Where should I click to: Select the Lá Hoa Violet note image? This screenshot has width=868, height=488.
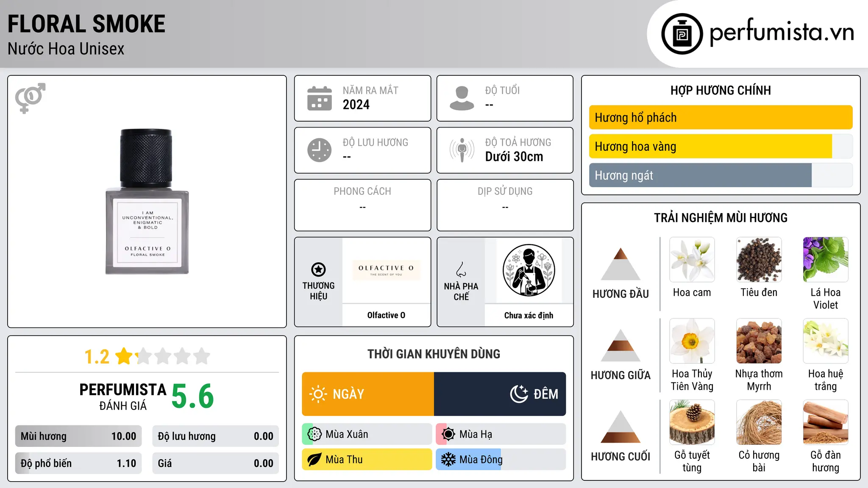coord(826,260)
